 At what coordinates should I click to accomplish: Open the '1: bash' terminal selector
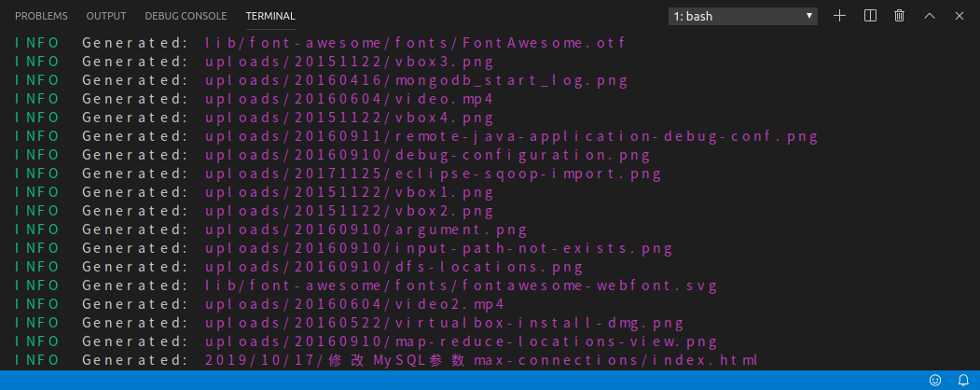click(x=743, y=16)
